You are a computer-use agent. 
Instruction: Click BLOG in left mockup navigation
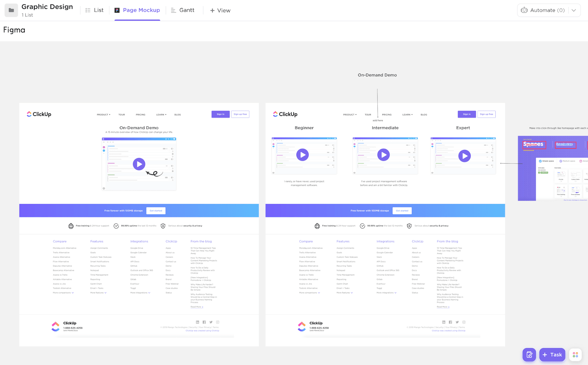click(178, 115)
